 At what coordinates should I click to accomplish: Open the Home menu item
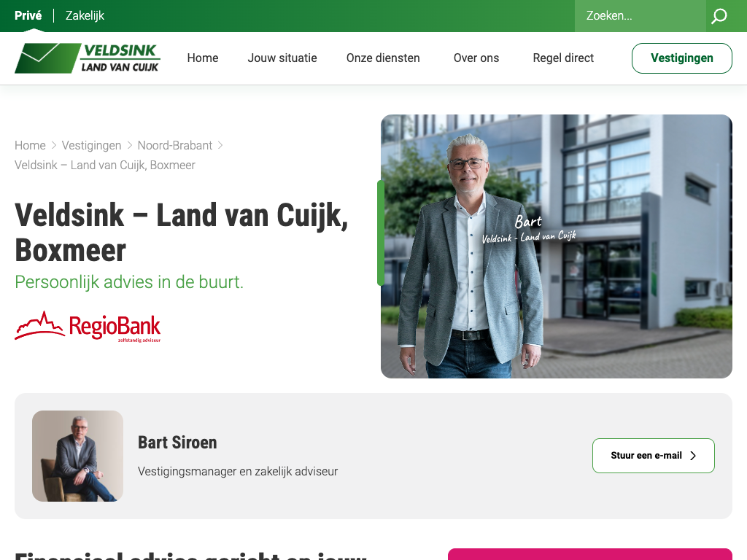(x=203, y=58)
